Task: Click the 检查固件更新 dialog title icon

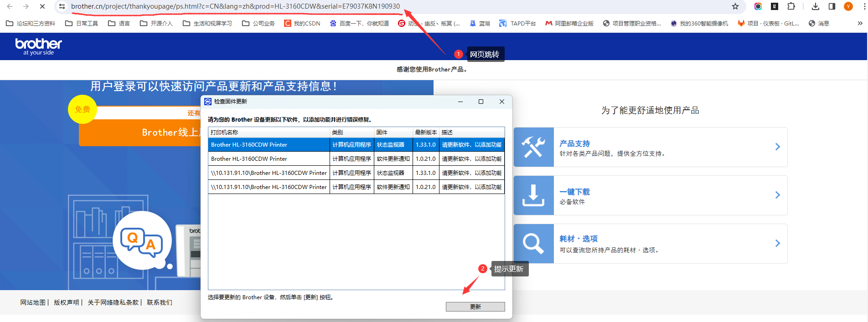Action: click(x=208, y=102)
